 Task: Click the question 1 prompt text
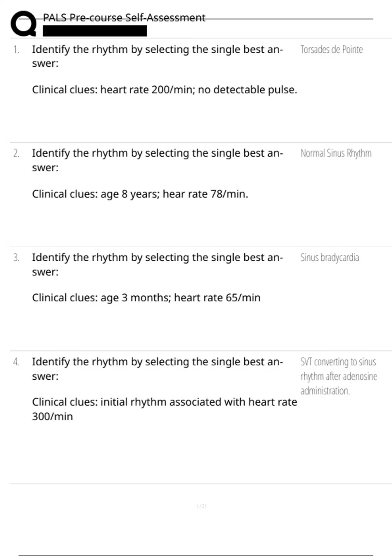tap(157, 56)
